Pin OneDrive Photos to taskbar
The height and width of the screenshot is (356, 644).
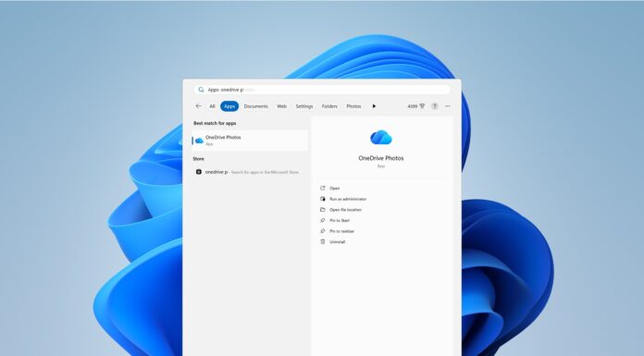(337, 231)
